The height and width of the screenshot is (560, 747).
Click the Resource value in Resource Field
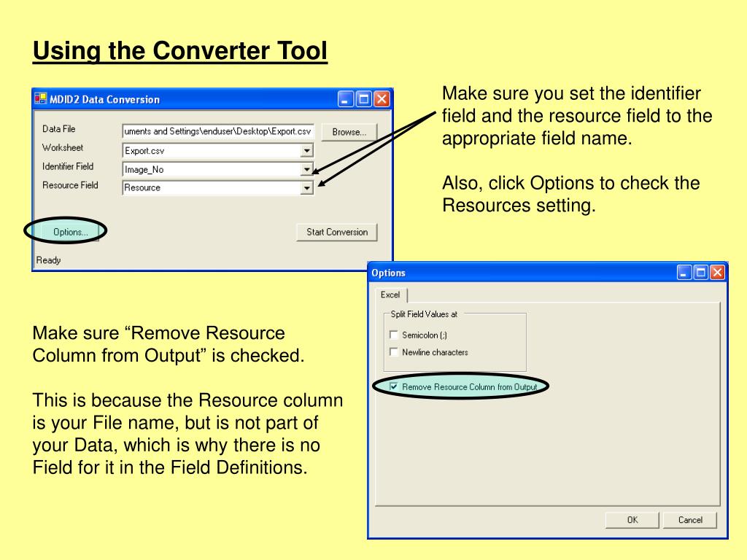point(142,187)
